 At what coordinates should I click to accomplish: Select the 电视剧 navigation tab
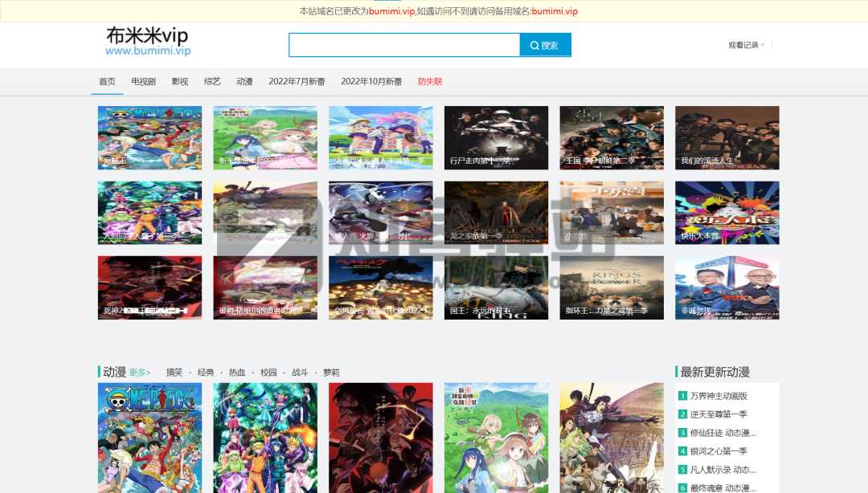click(x=143, y=81)
